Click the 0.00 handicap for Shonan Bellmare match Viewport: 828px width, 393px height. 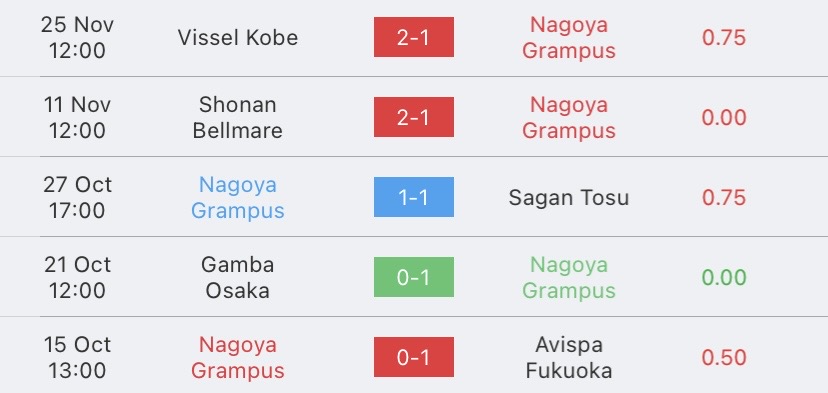723,117
